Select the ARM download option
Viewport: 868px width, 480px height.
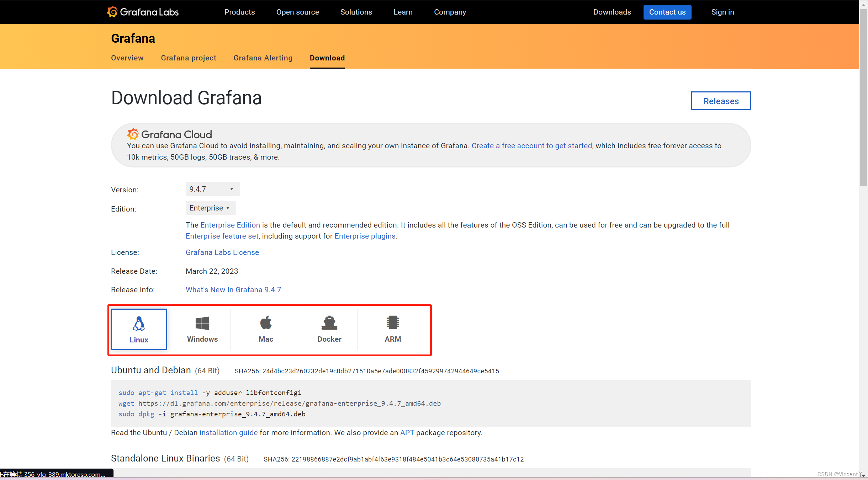point(392,329)
